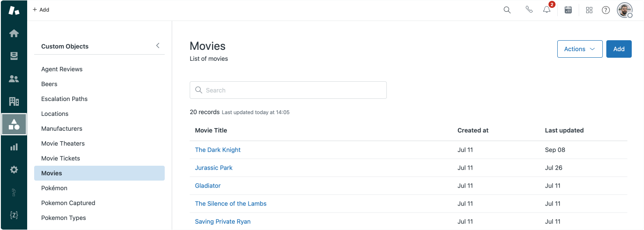Select Movie Theaters in object list

point(63,143)
